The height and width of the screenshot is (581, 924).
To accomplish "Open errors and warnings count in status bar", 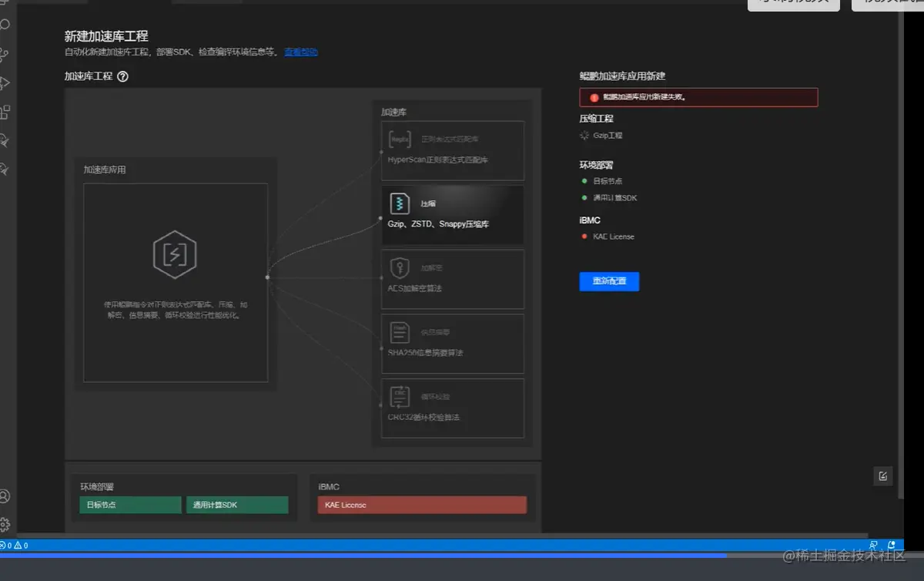I will pyautogui.click(x=14, y=546).
